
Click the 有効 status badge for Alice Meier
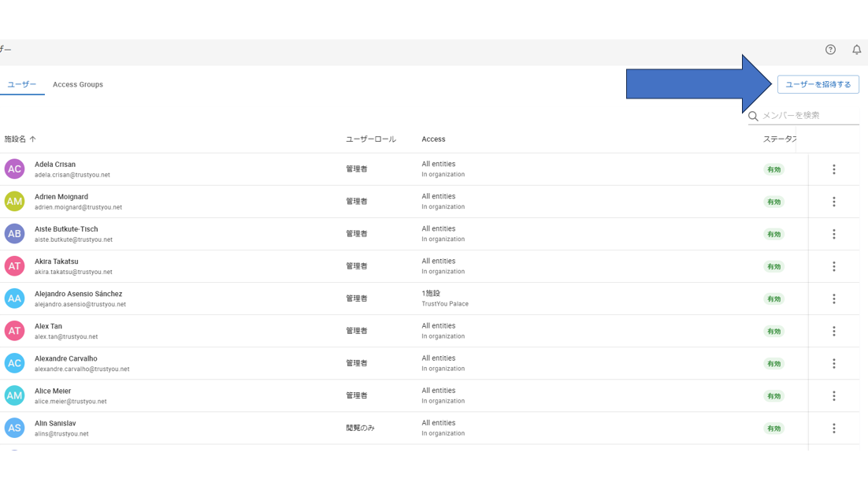pos(774,395)
